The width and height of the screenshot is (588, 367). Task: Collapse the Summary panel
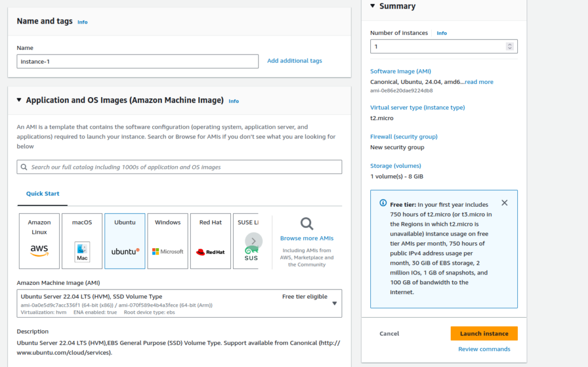click(x=372, y=6)
